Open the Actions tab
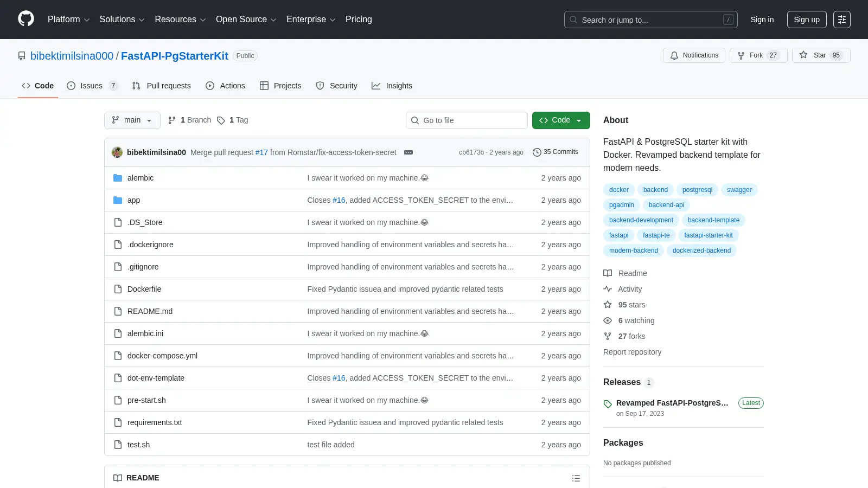Screen dimensions: 868x488 click(226, 86)
